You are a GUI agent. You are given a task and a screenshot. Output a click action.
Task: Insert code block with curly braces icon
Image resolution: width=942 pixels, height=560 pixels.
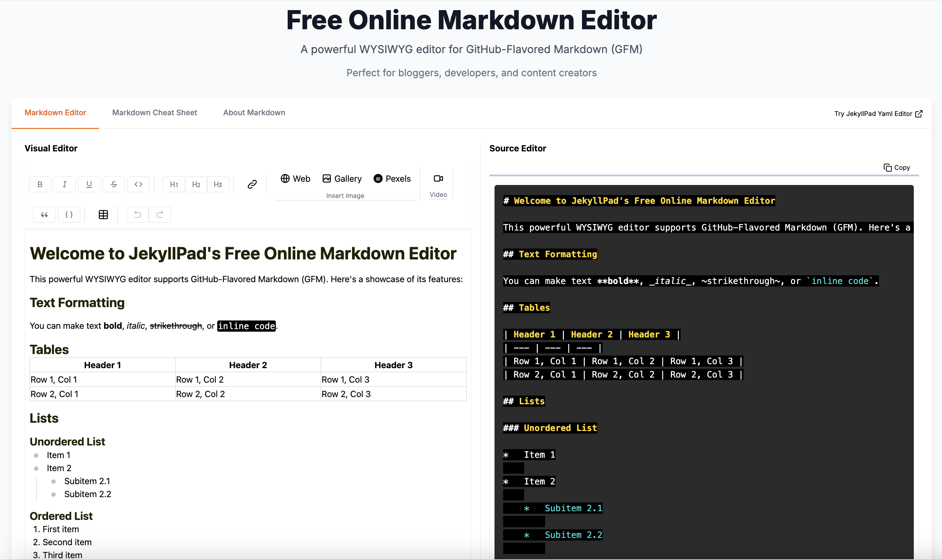(x=69, y=214)
